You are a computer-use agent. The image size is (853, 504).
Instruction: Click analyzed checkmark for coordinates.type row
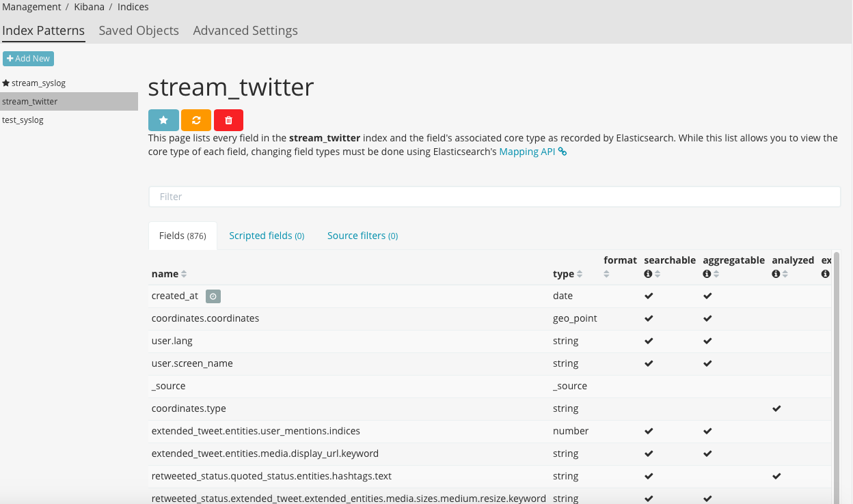coord(776,408)
